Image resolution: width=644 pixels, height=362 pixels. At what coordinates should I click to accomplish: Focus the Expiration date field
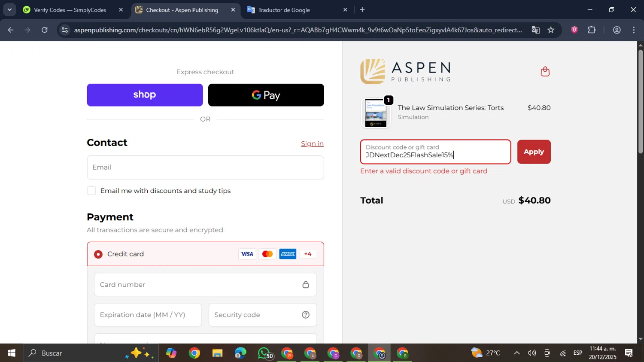click(x=148, y=315)
